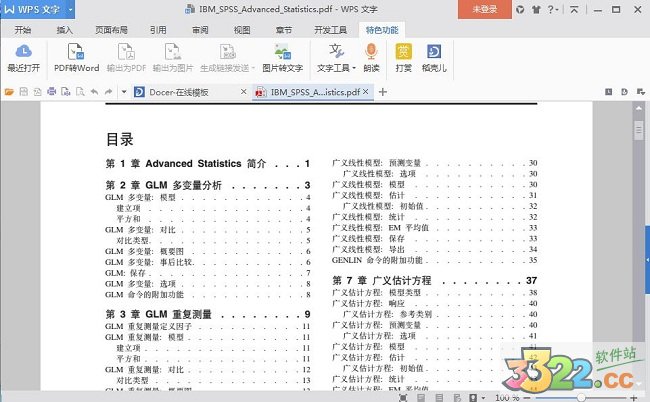Launch the PDF转Word converter

[76, 58]
